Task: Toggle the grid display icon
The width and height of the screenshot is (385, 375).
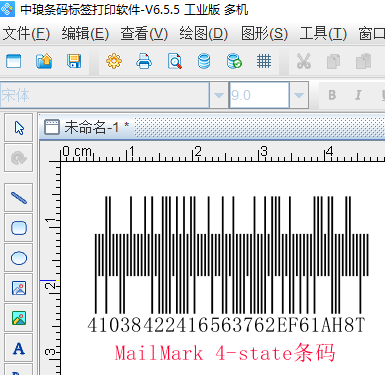Action: pos(264,61)
